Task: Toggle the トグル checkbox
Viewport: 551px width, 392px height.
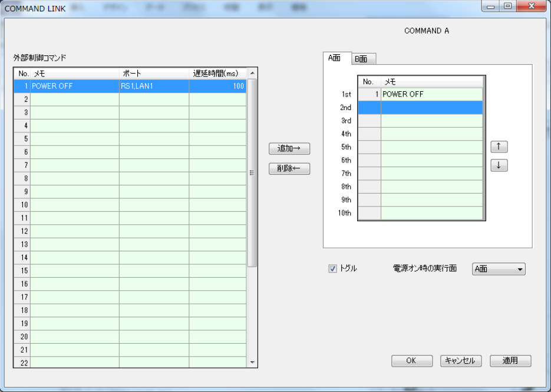Action: tap(332, 268)
